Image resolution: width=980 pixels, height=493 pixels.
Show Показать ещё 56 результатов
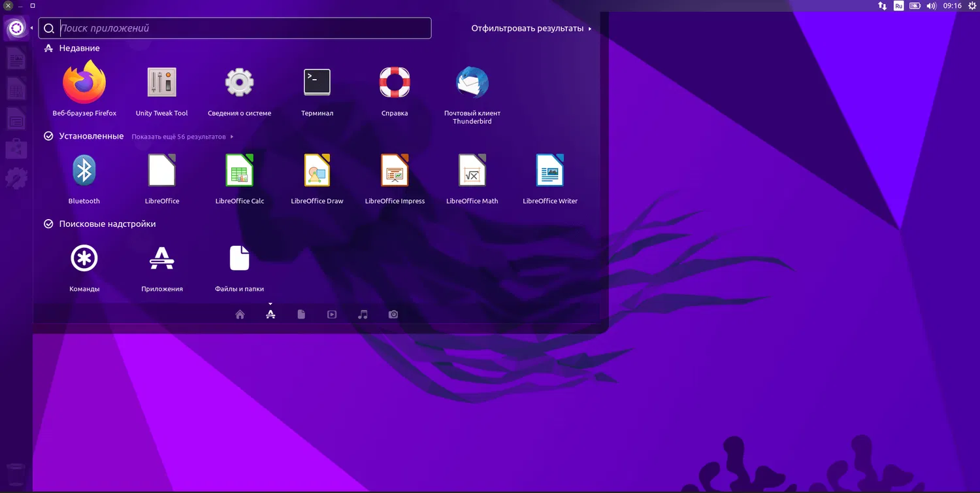click(182, 137)
